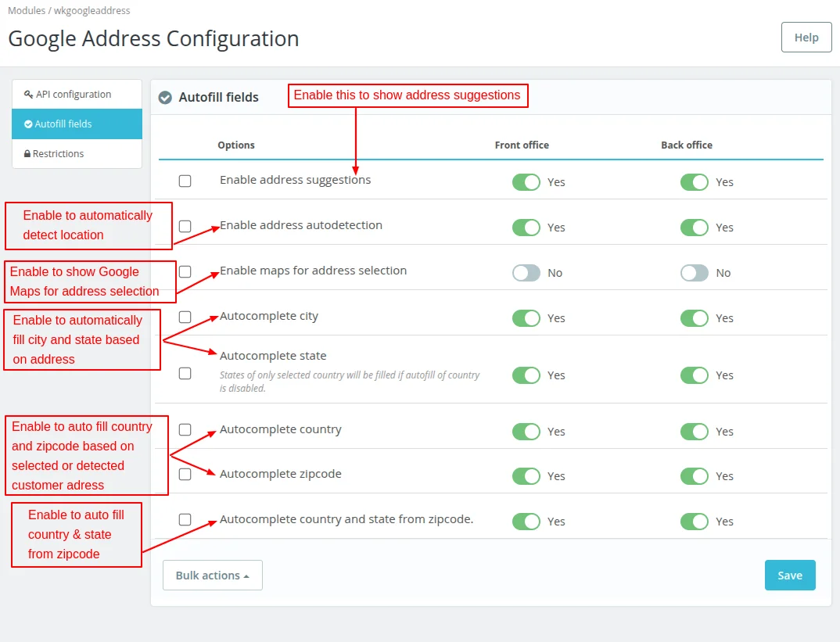Turn off Back office Autocomplete state toggle
This screenshot has width=840, height=642.
point(695,375)
